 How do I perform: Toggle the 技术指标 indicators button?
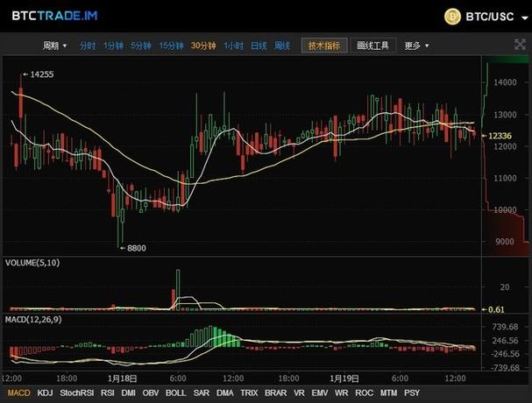(324, 46)
